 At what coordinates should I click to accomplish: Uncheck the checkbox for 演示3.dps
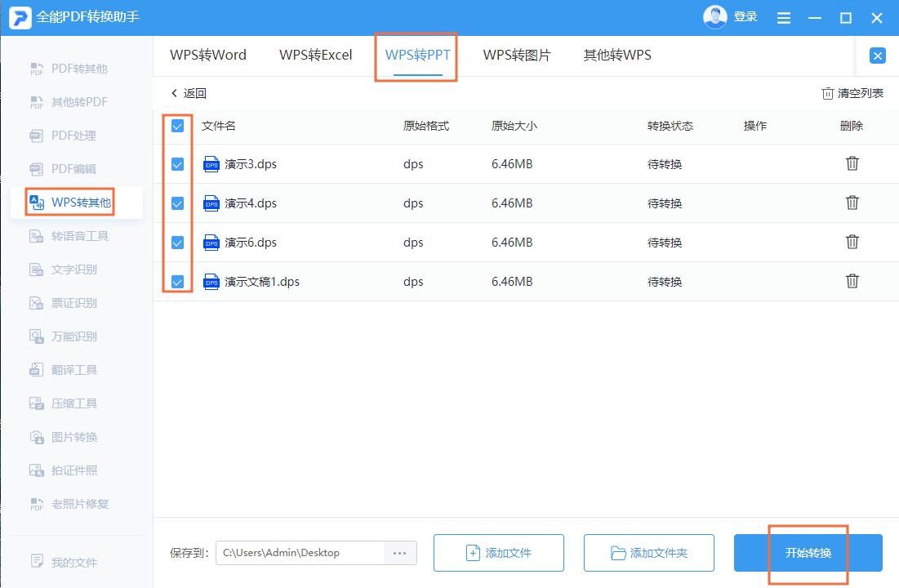[x=178, y=164]
